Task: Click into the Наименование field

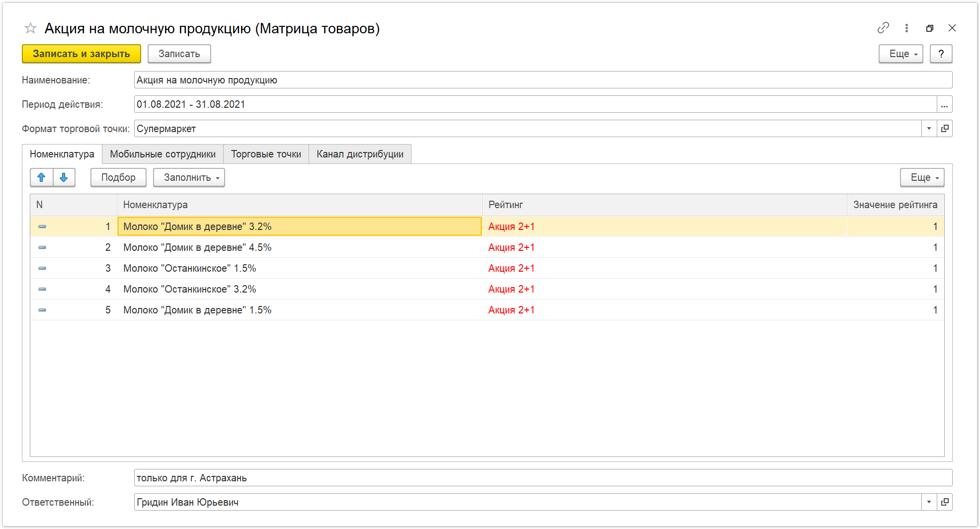Action: (x=543, y=80)
